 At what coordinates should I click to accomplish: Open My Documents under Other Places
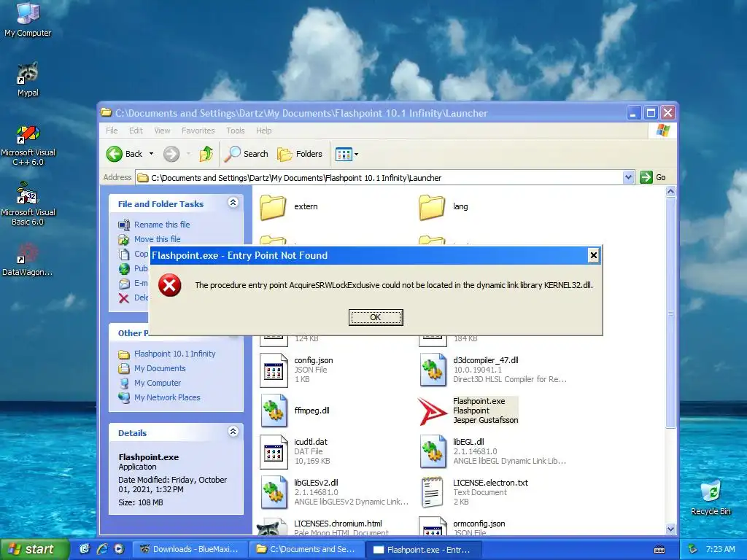click(160, 368)
